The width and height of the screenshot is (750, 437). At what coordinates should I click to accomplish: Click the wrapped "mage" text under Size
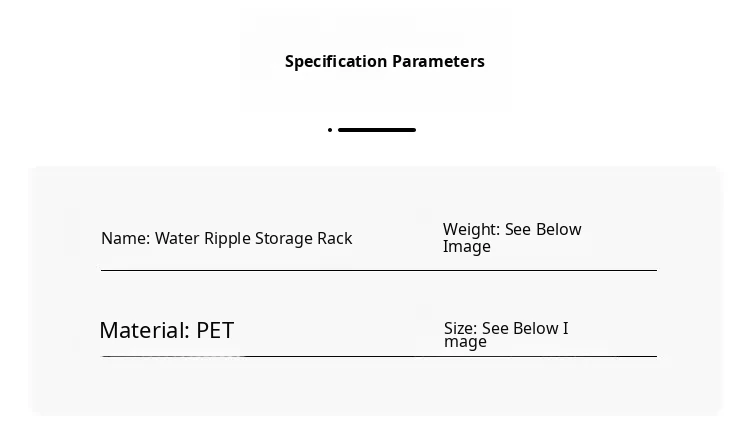pyautogui.click(x=466, y=342)
